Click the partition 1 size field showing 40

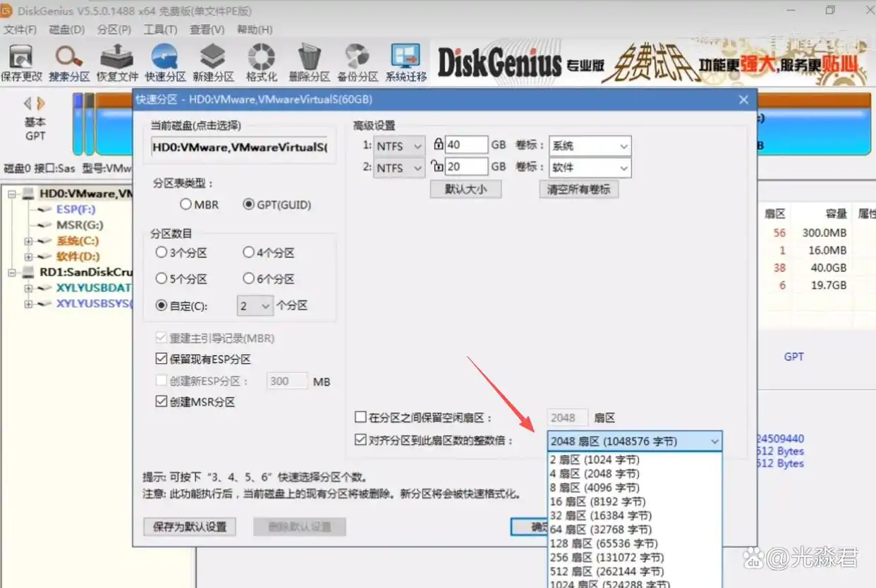[x=467, y=145]
